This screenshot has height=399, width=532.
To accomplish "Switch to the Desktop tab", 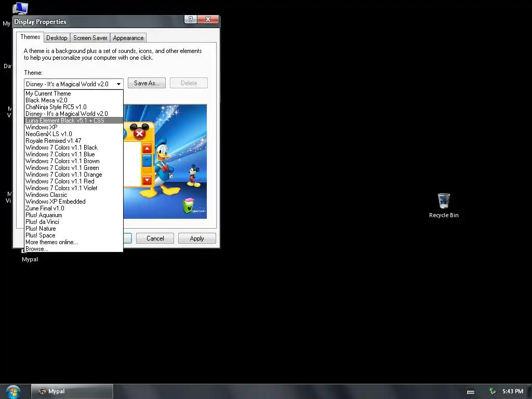I will pyautogui.click(x=57, y=37).
